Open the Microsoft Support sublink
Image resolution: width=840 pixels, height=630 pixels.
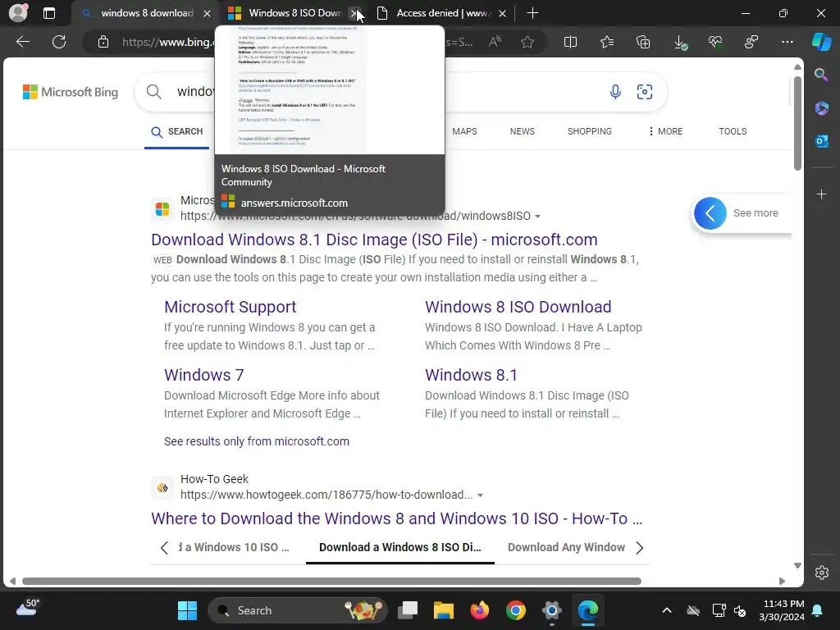[x=231, y=307]
